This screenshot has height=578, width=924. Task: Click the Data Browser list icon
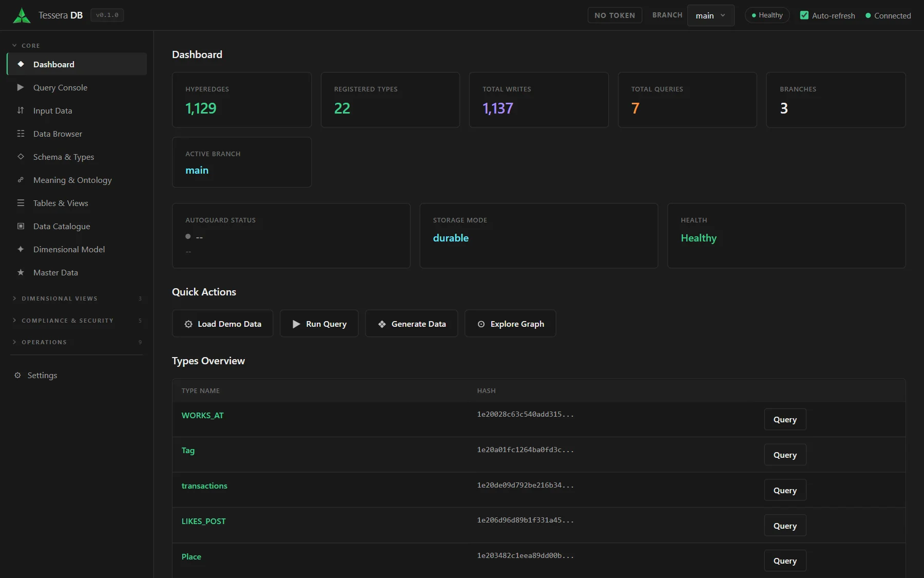(x=21, y=134)
